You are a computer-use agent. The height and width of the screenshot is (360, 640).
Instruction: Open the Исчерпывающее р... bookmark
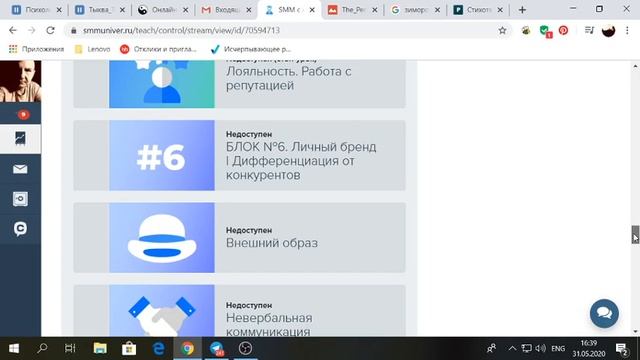tap(251, 49)
